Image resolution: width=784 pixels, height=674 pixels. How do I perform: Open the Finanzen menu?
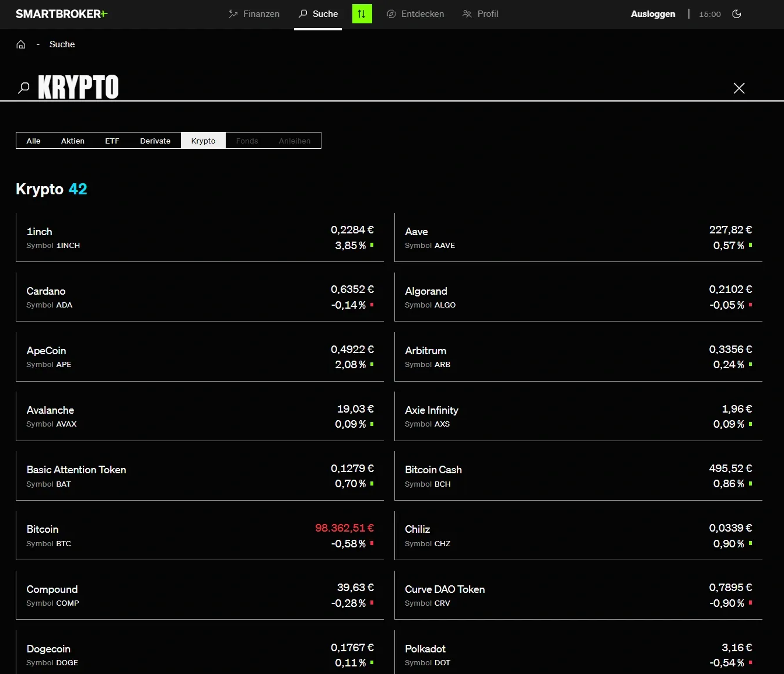[x=254, y=14]
